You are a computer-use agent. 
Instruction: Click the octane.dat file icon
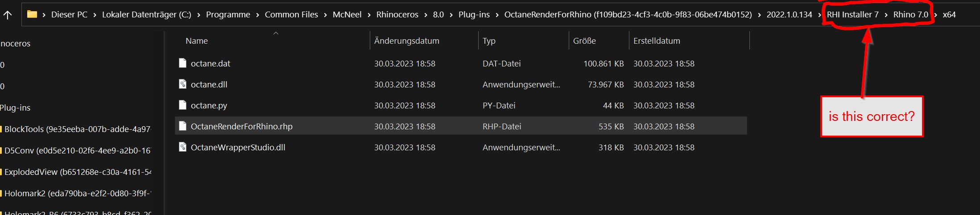click(x=182, y=63)
